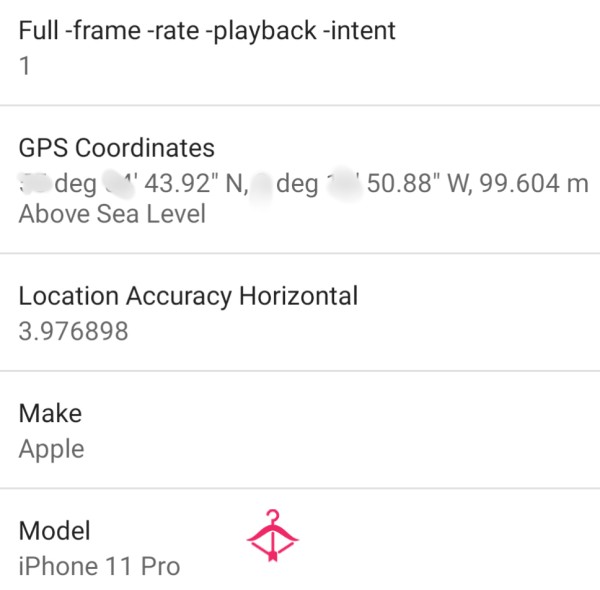The image size is (600, 590).
Task: Tap the 99.604 m altitude value
Action: 534,183
